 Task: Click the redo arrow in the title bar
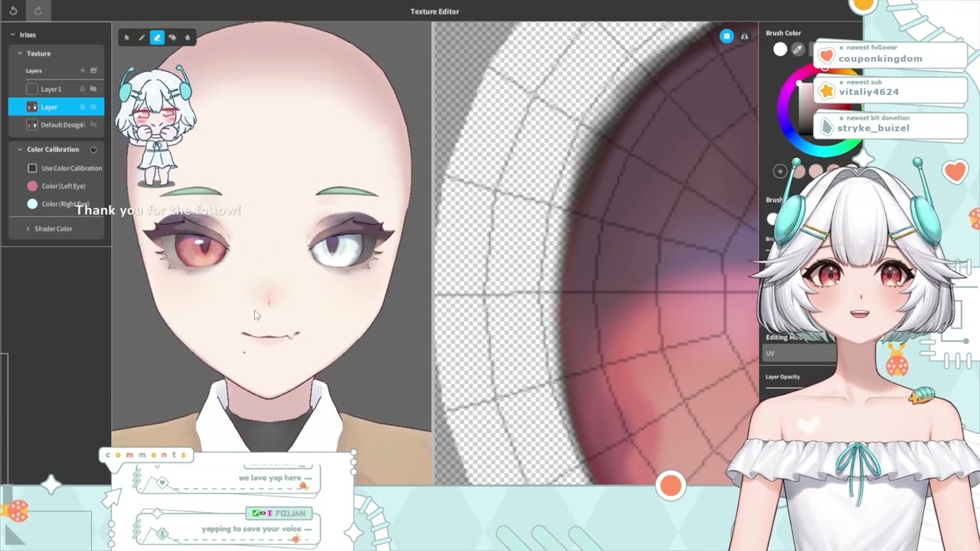(38, 11)
